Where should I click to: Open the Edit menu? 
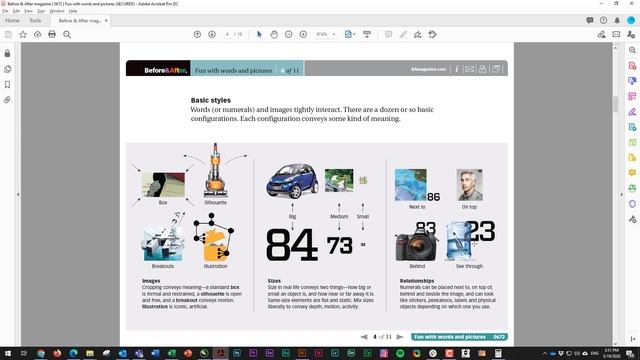coord(16,11)
